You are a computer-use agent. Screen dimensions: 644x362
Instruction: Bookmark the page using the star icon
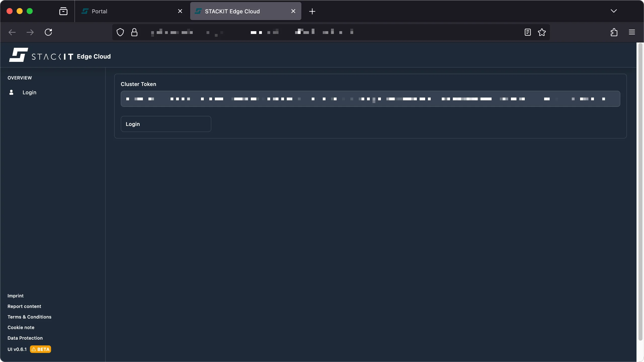point(542,32)
